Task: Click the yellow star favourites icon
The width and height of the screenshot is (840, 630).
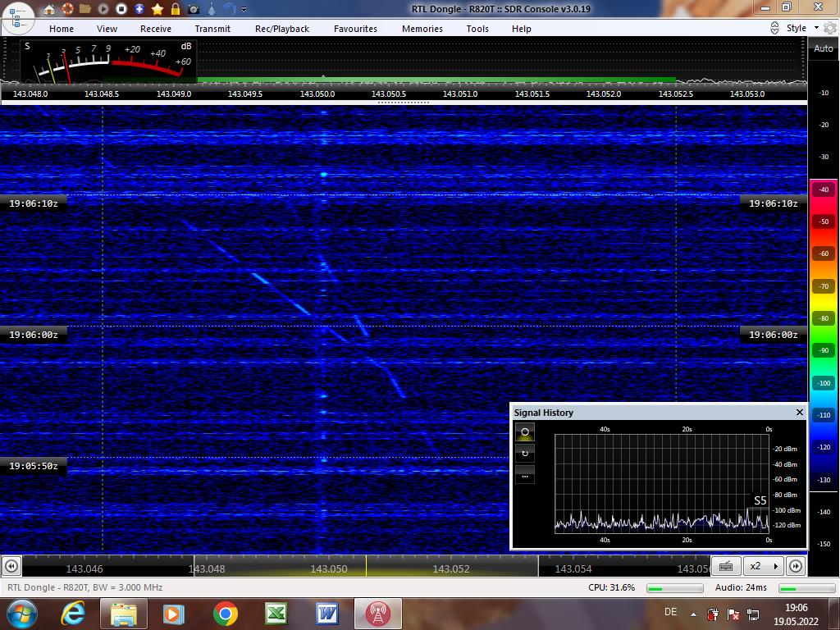Action: [157, 9]
